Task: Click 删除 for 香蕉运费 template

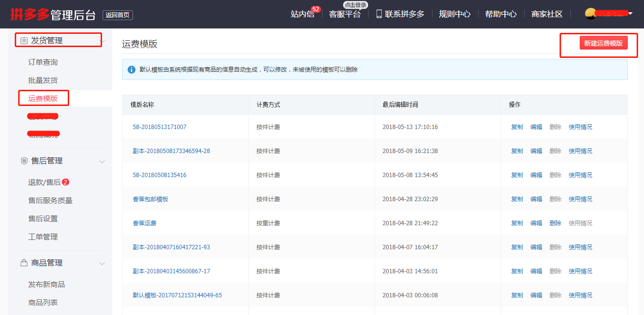Action: (556, 223)
